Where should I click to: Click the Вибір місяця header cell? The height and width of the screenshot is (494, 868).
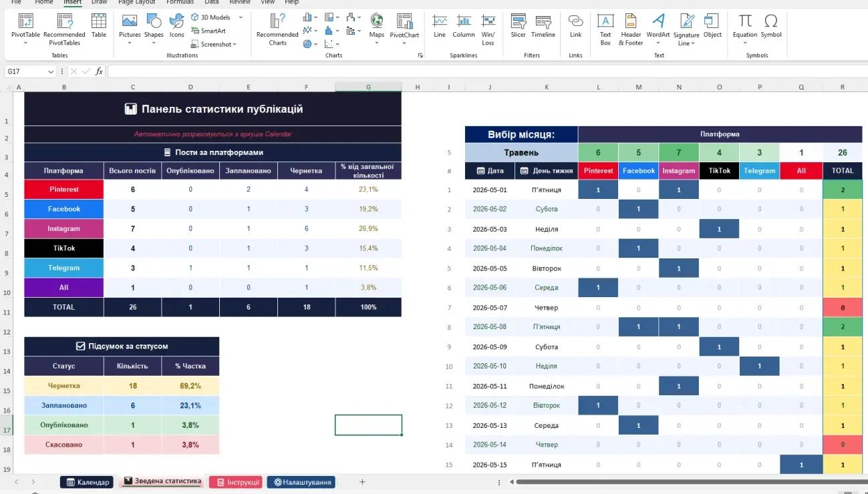521,134
